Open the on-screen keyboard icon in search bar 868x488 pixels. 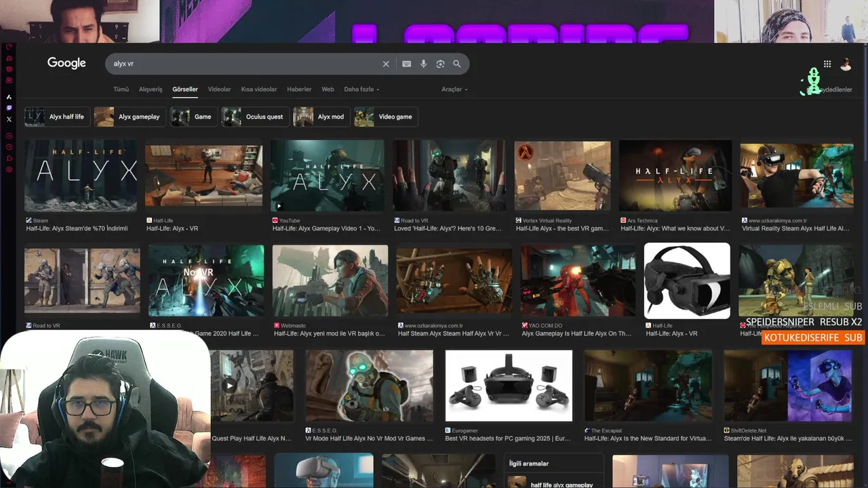click(x=406, y=64)
